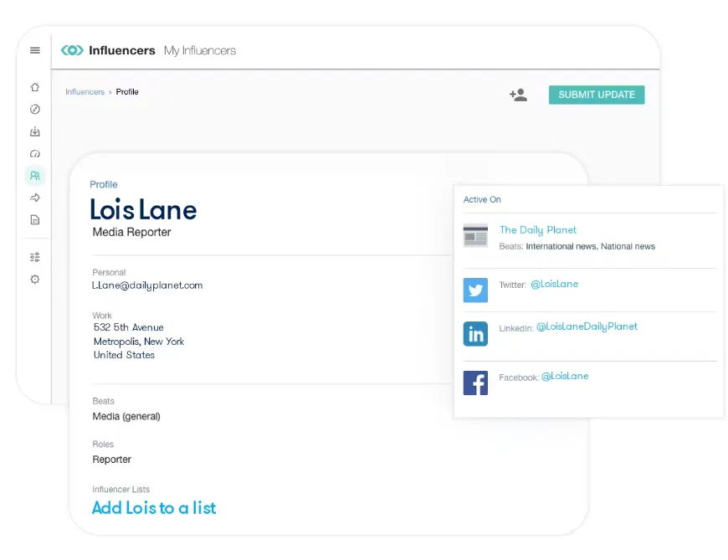Click the share arrow sidebar icon

[x=35, y=198]
